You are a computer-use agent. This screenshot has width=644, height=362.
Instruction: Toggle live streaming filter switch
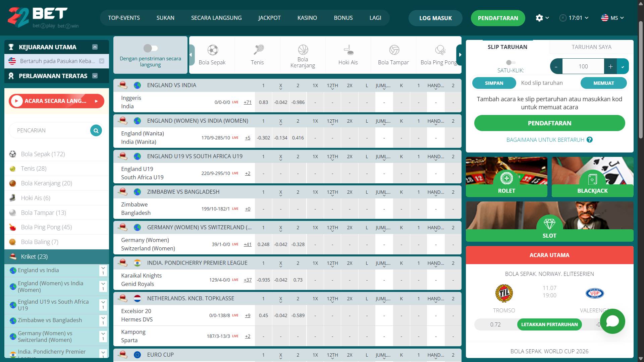(150, 48)
